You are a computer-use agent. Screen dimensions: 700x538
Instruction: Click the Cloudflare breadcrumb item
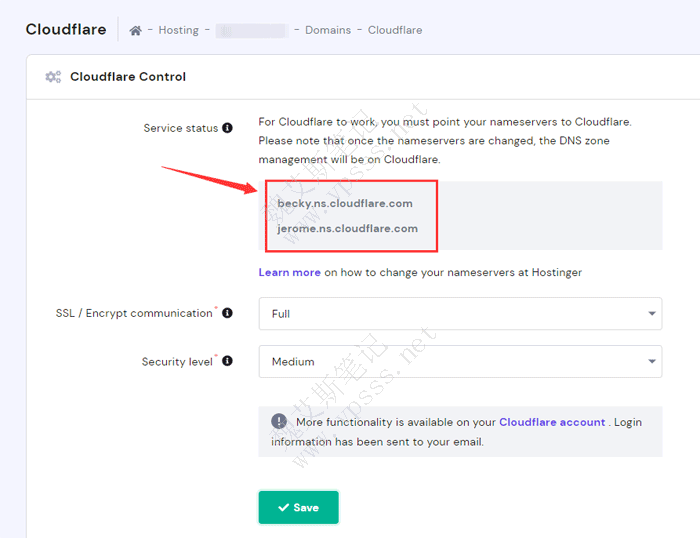395,30
